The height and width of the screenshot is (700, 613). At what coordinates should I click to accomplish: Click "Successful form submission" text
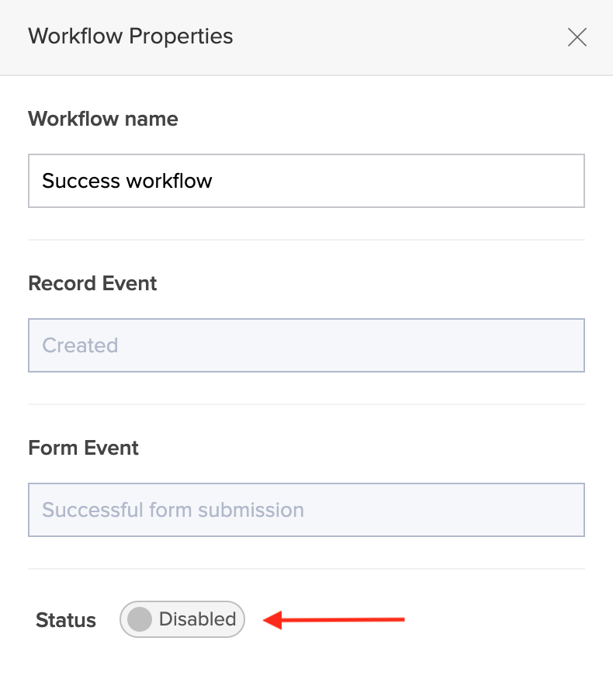click(173, 510)
